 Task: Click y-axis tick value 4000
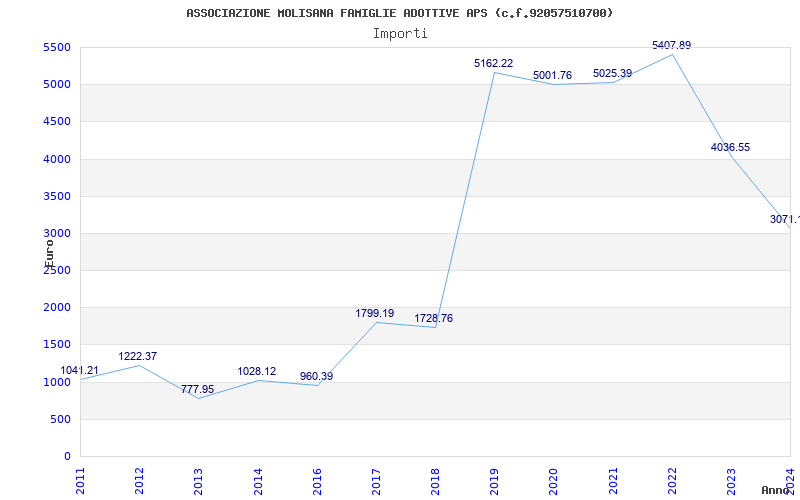point(57,160)
